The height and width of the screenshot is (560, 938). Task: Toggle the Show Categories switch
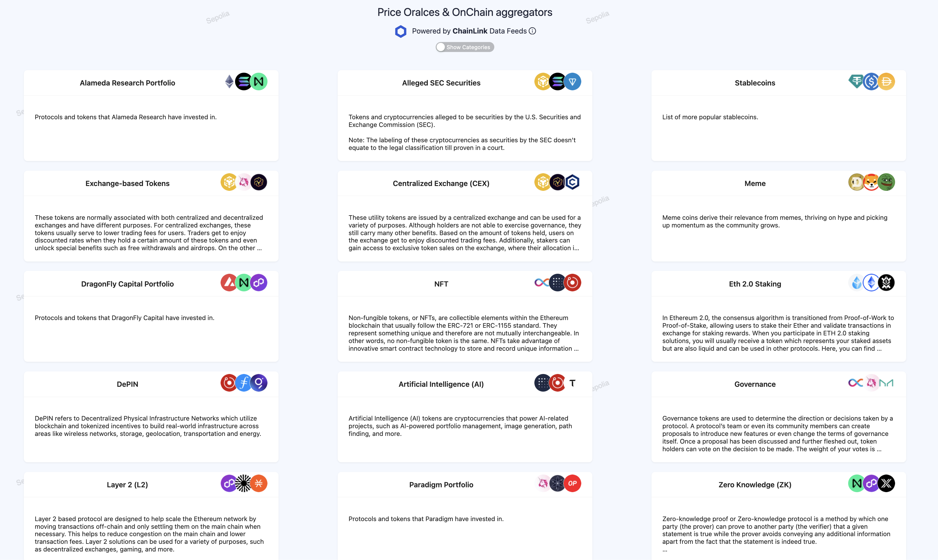pos(464,47)
